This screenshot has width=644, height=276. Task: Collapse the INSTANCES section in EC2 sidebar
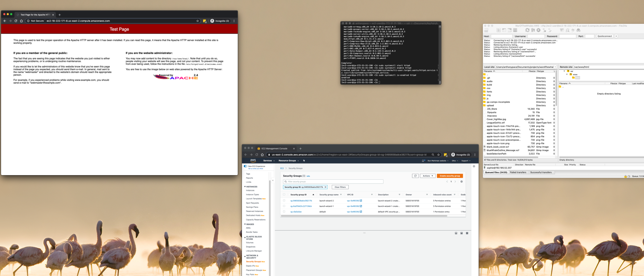pyautogui.click(x=245, y=187)
